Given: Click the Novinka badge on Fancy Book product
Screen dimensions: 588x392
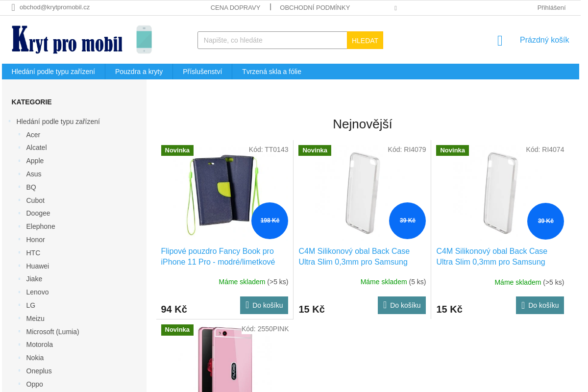Looking at the screenshot, I should [x=177, y=150].
